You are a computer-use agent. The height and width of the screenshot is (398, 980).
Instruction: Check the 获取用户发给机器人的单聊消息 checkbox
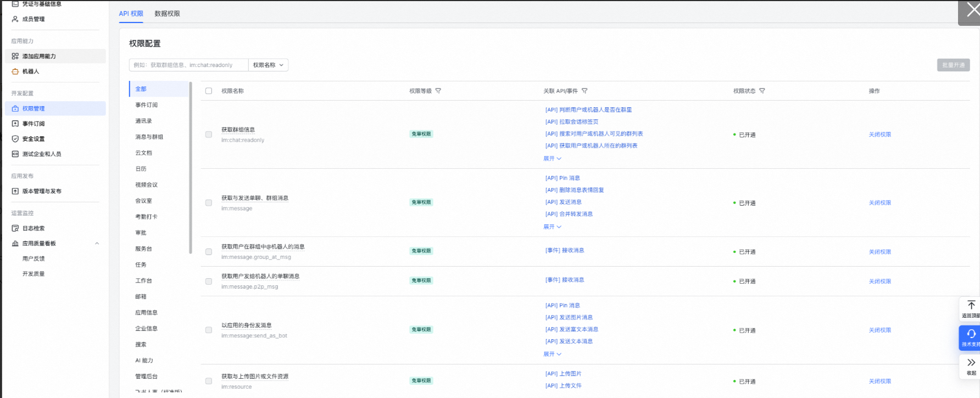coord(209,281)
